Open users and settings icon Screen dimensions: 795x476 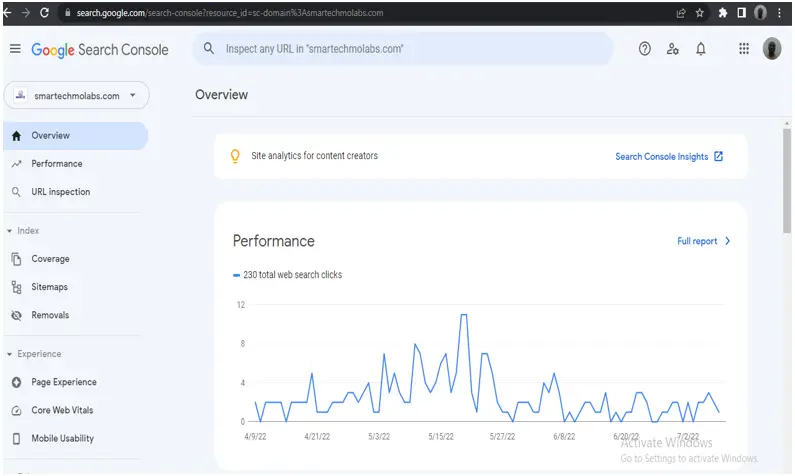pos(672,49)
